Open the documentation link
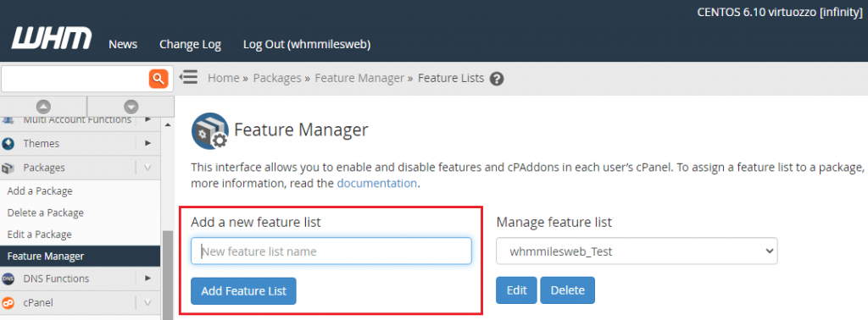 376,183
